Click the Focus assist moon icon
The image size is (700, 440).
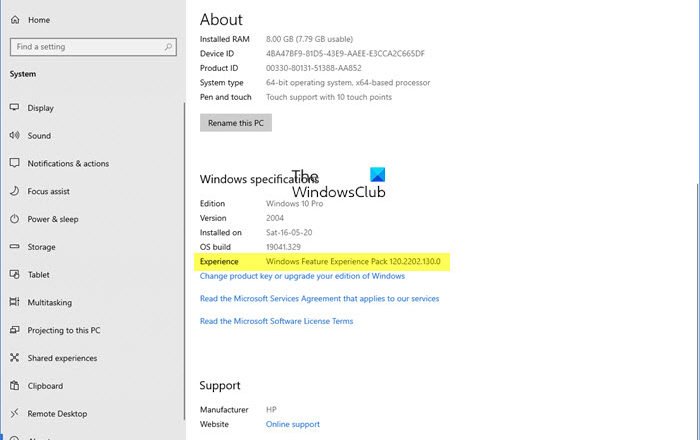[x=14, y=191]
